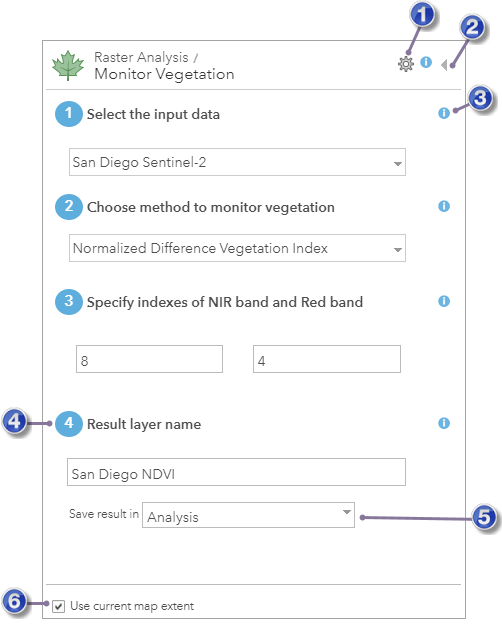
Task: Click the Red band index field containing 4
Action: coord(327,359)
